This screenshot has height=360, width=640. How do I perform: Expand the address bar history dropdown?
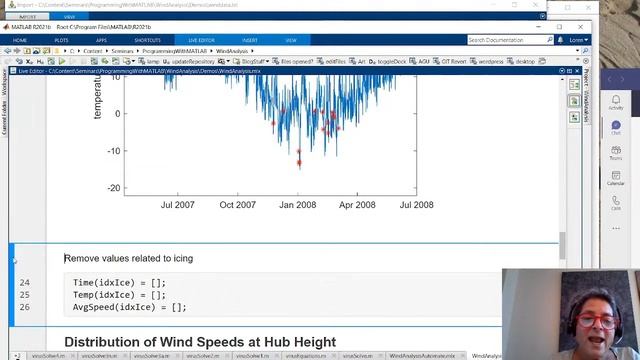[x=577, y=51]
